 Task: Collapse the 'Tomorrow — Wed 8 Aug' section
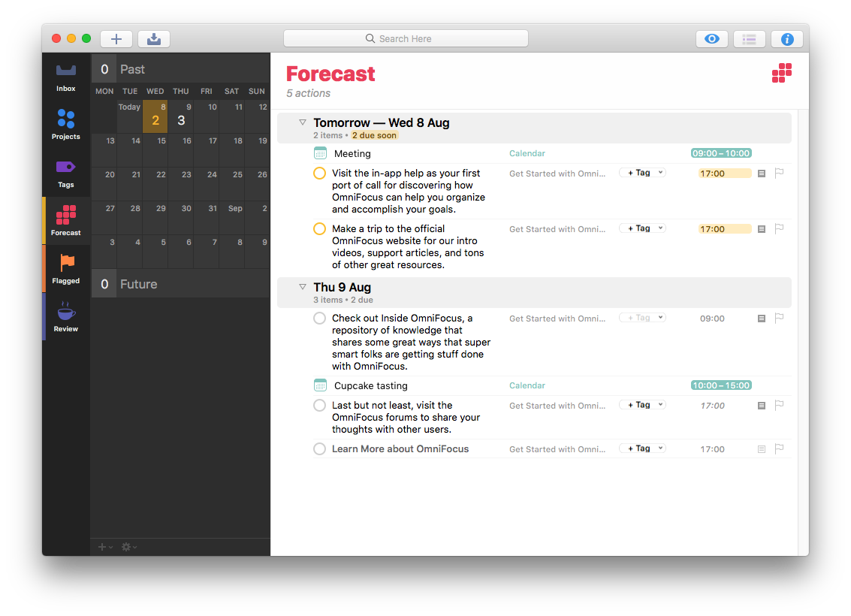click(x=303, y=122)
